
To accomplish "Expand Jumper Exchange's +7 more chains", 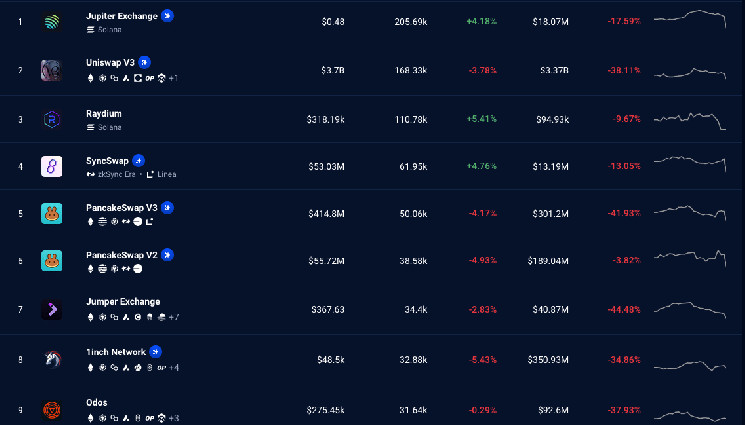I will [173, 318].
